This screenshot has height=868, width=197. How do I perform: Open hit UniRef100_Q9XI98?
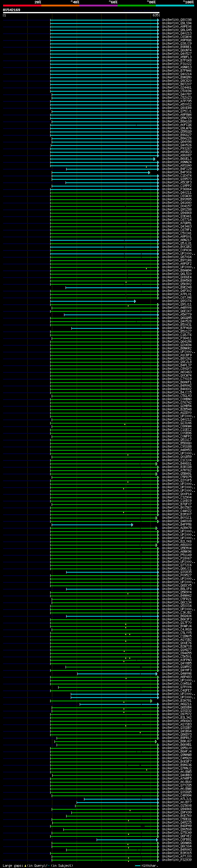click(176, 20)
